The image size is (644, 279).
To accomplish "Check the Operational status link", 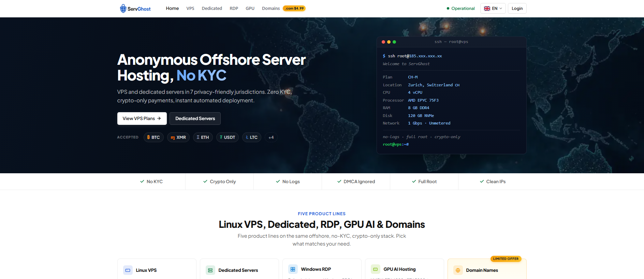I will click(460, 9).
